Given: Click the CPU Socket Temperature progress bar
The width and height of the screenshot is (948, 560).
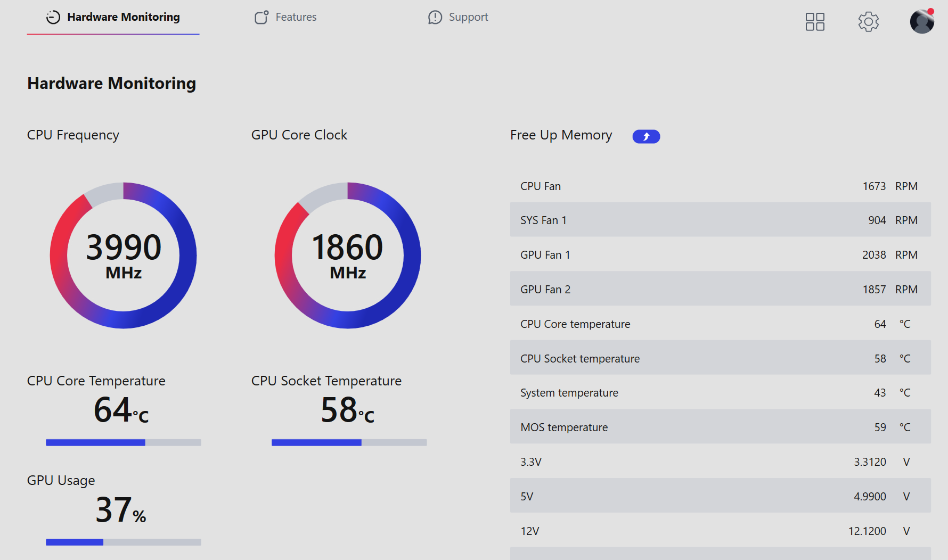Looking at the screenshot, I should click(x=349, y=442).
